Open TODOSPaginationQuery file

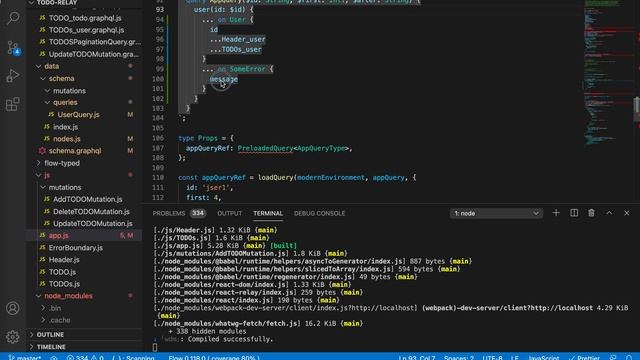(95, 42)
